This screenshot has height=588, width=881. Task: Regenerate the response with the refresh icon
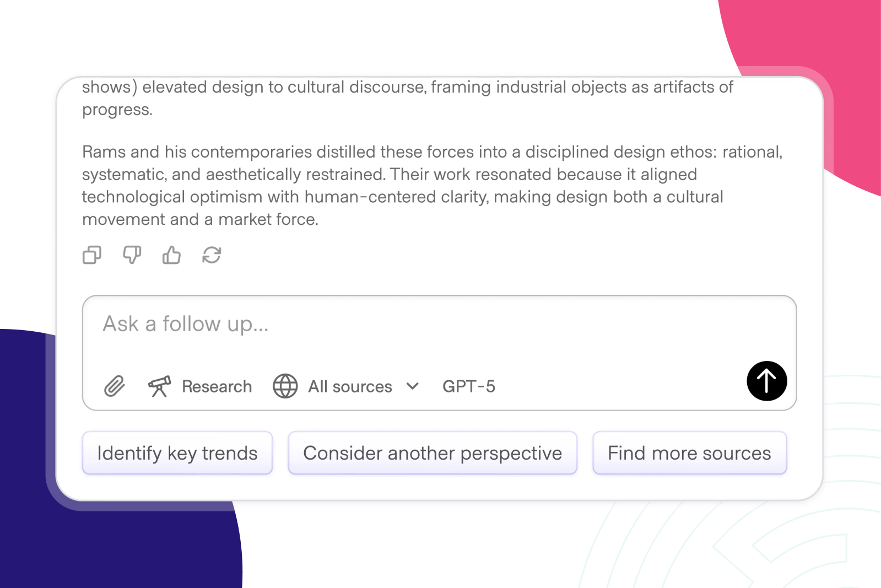212,255
